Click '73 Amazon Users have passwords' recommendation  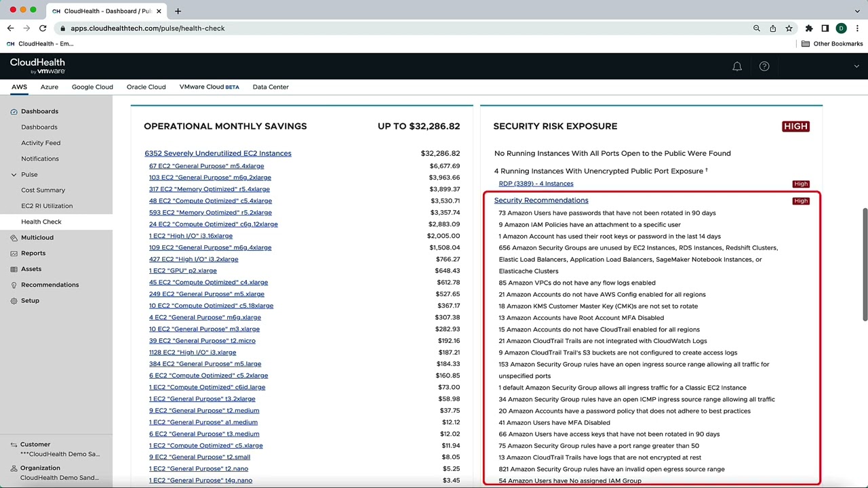(x=607, y=213)
